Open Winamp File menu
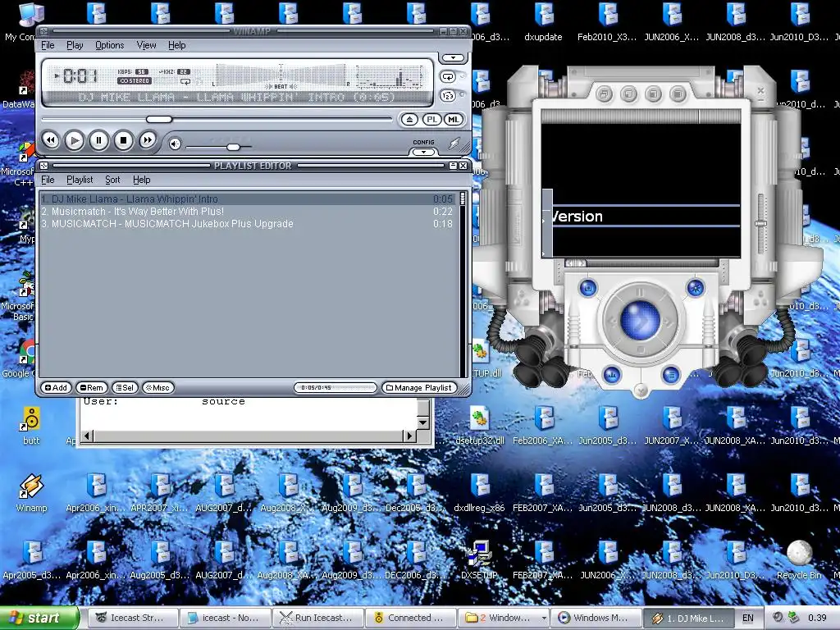Screen dimensions: 840x630 pos(48,46)
